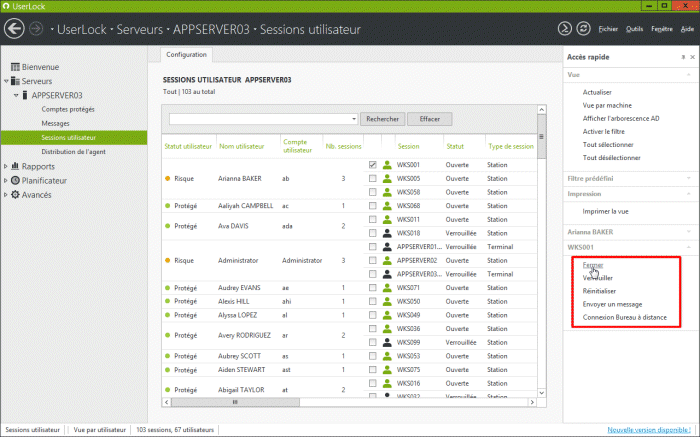Viewport: 700px width, 437px height.
Task: Click the green status dot for Ava DAVIS
Action: [x=167, y=226]
